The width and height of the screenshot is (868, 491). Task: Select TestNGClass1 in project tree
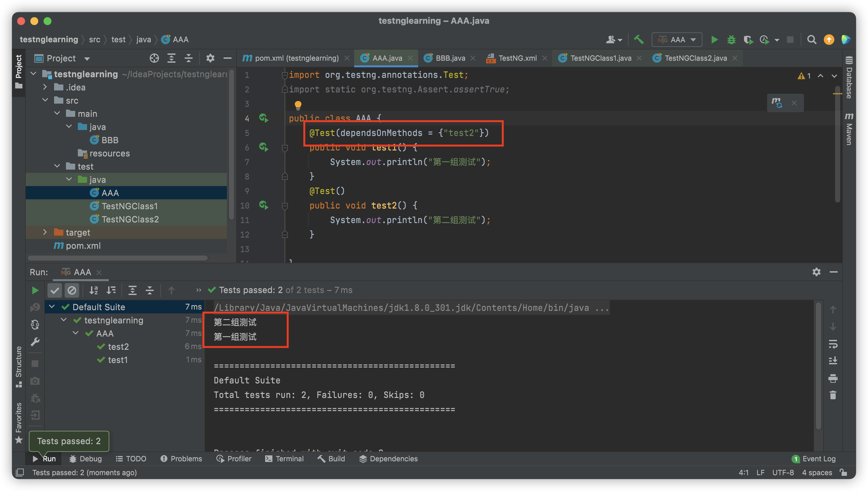129,206
